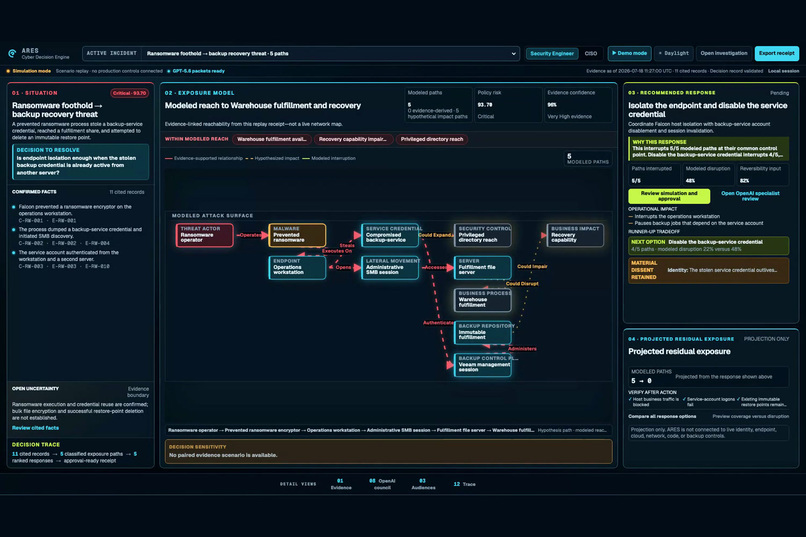Click the Policy risk 93.70 metric
Screen dimensions: 806x537
(507, 105)
